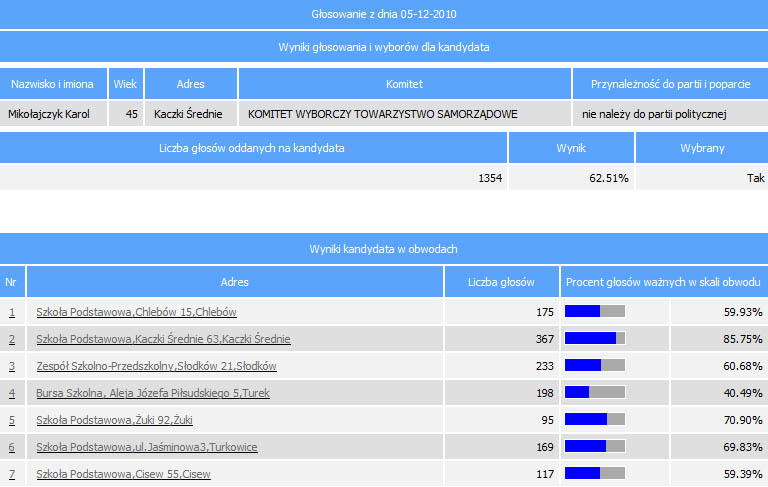The image size is (768, 487).
Task: Click the candidate name Mikołajczyk Karol cell
Action: point(49,114)
